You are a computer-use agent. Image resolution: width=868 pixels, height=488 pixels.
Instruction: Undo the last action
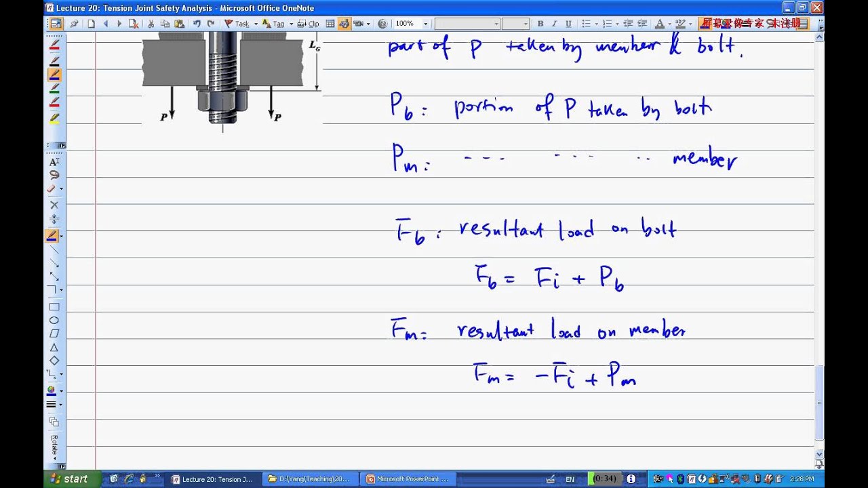point(197,24)
